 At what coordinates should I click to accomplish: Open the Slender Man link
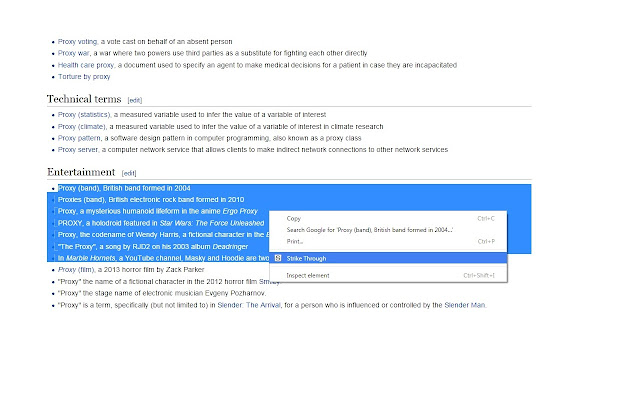pyautogui.click(x=463, y=305)
